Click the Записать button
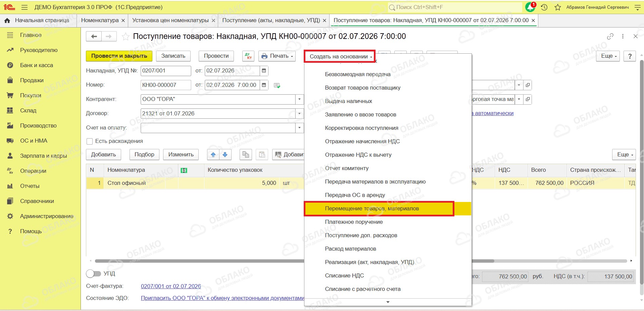644x311 pixels. point(173,56)
